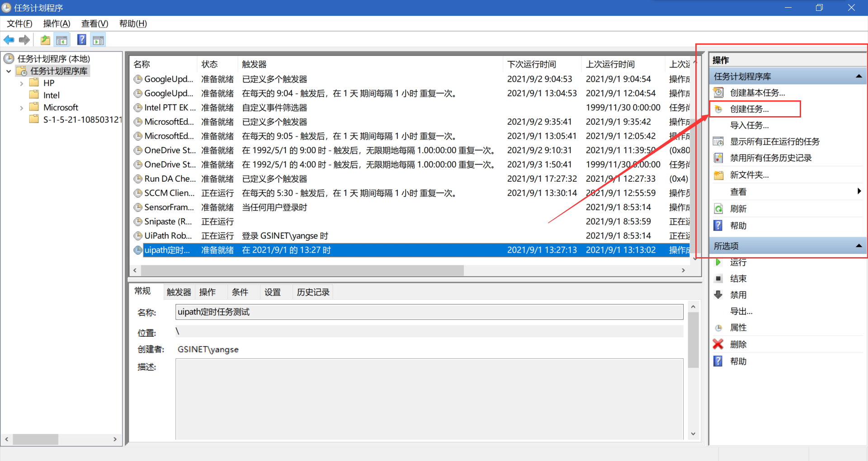Click the blue back navigation arrow
868x461 pixels.
tap(9, 40)
